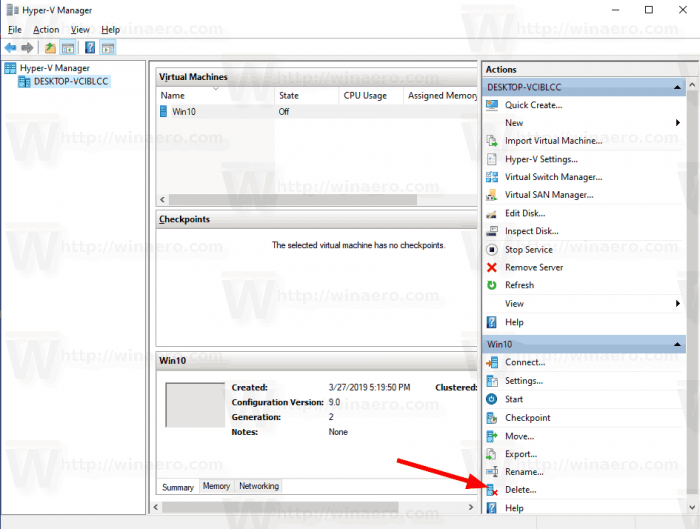The width and height of the screenshot is (700, 529).
Task: Sort by the CPU Usage column header
Action: point(365,96)
